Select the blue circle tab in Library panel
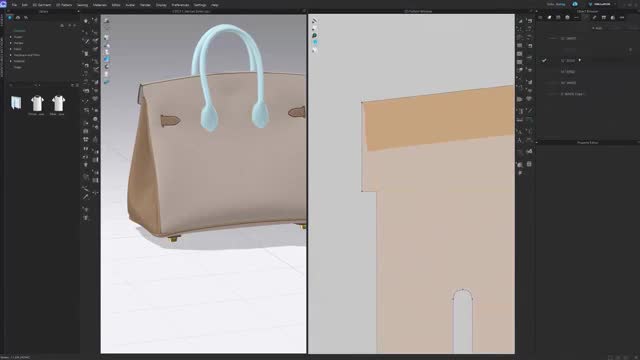Image resolution: width=640 pixels, height=360 pixels. [x=10, y=18]
